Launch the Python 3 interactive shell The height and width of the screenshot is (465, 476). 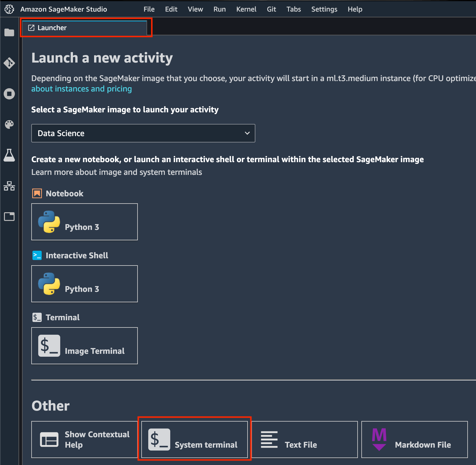click(84, 284)
